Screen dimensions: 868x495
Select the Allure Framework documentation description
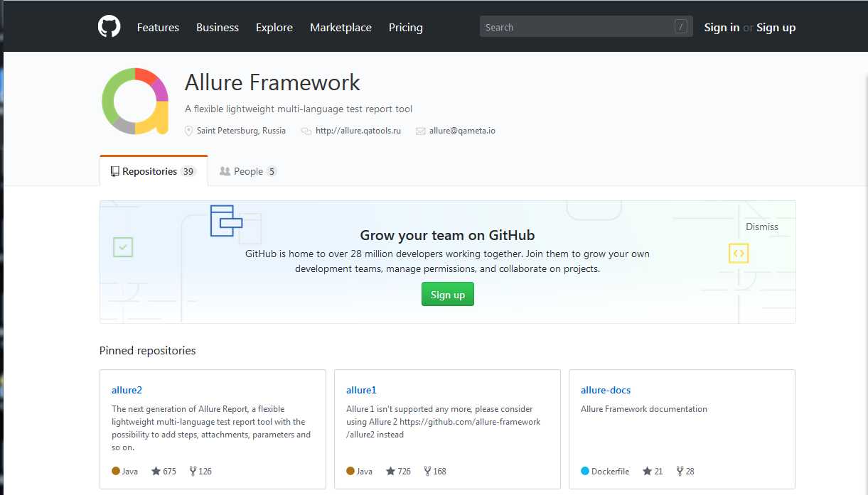(x=644, y=409)
